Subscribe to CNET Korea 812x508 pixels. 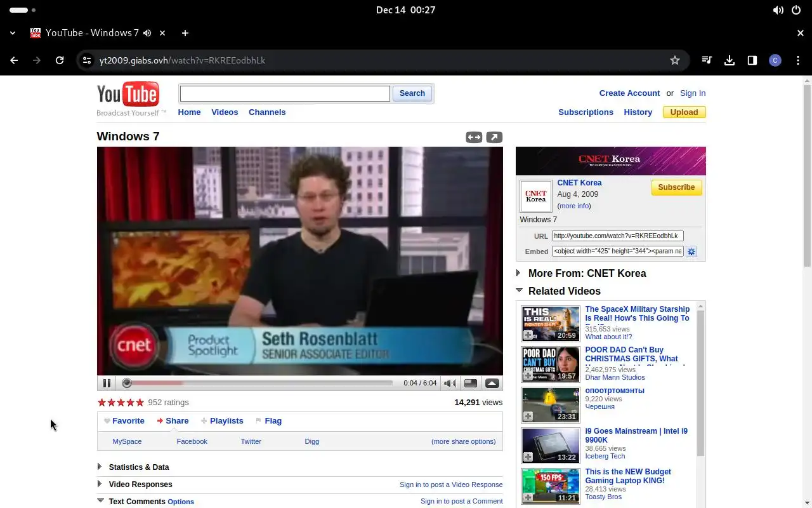pos(676,187)
